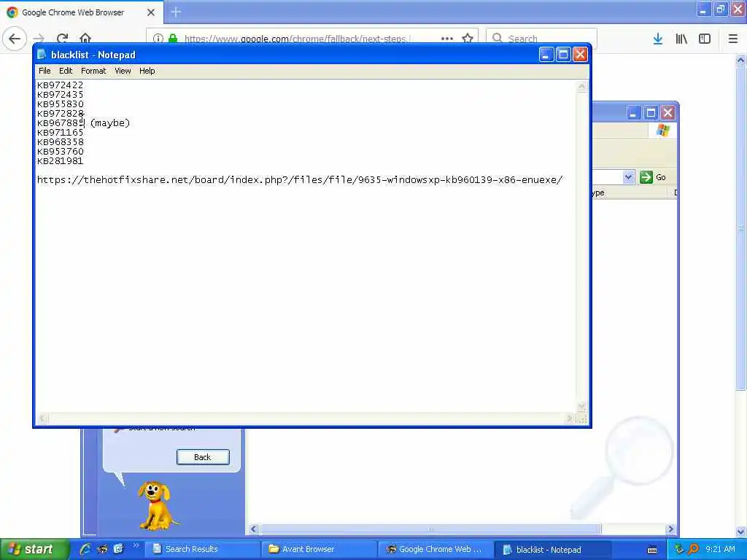Switch to Avant Browser taskbar item
The height and width of the screenshot is (560, 747).
(x=320, y=550)
